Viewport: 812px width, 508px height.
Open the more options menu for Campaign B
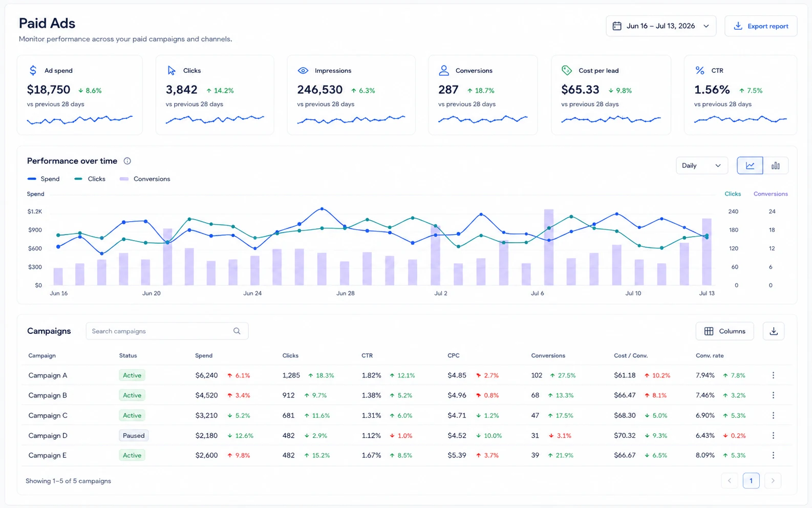click(773, 395)
